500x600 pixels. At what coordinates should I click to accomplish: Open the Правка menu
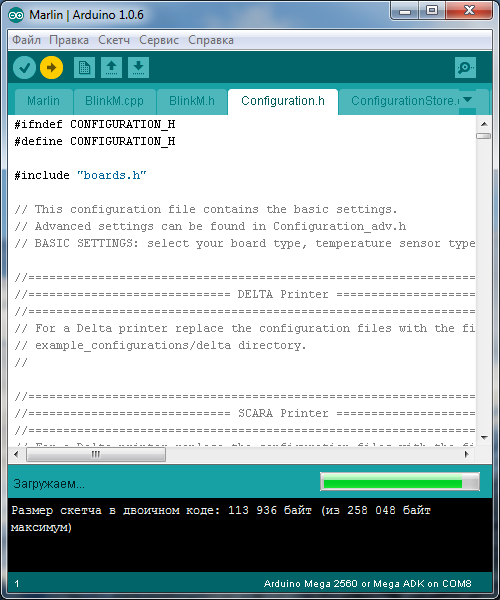point(69,40)
